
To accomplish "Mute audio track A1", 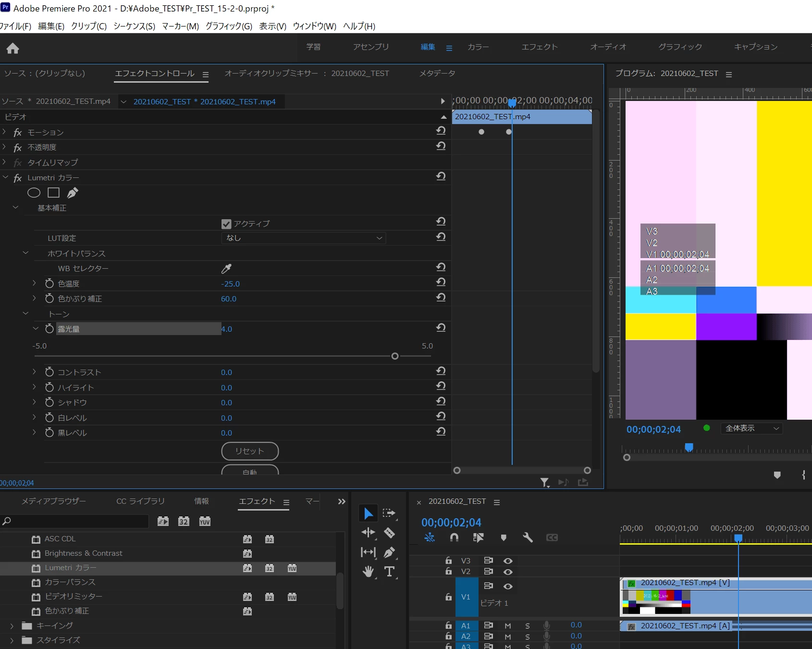I will (508, 626).
